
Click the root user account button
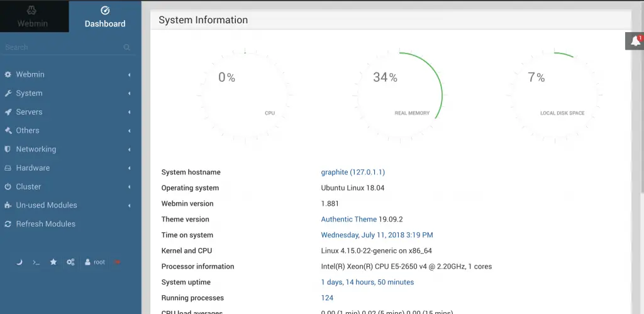tap(95, 262)
